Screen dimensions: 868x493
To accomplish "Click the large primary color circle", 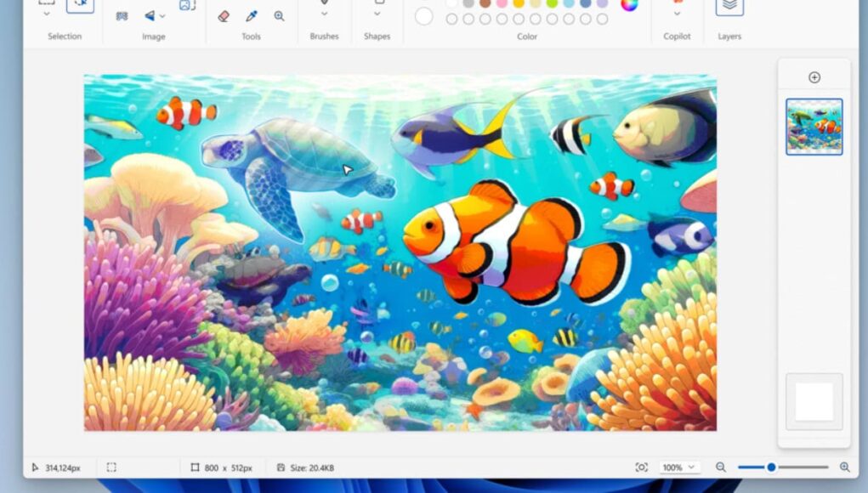I will 423,15.
